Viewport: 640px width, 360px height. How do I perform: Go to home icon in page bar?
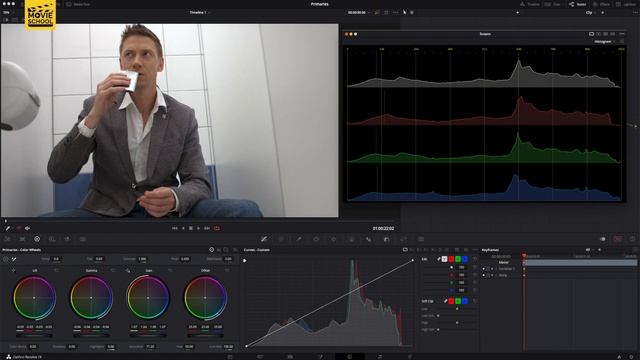pos(619,357)
